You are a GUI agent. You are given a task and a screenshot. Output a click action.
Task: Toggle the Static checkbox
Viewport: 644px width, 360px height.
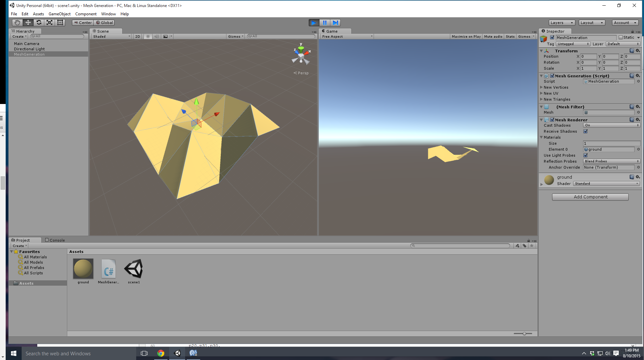tap(621, 37)
